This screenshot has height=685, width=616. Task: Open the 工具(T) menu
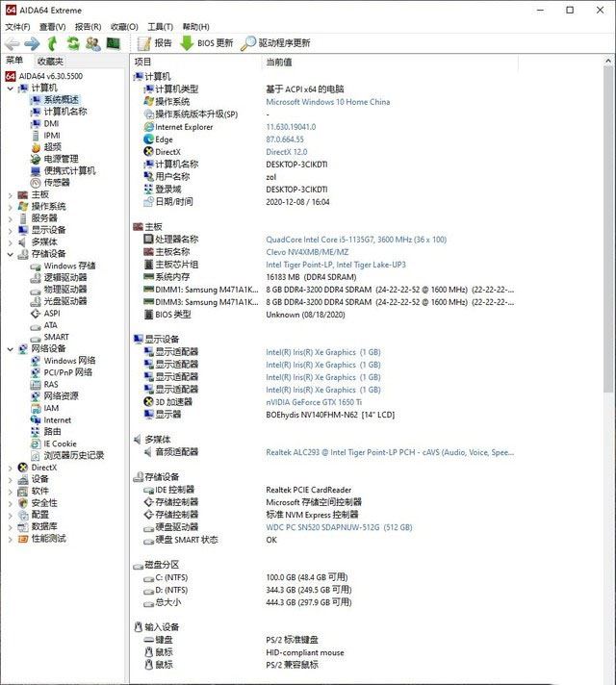pos(161,27)
